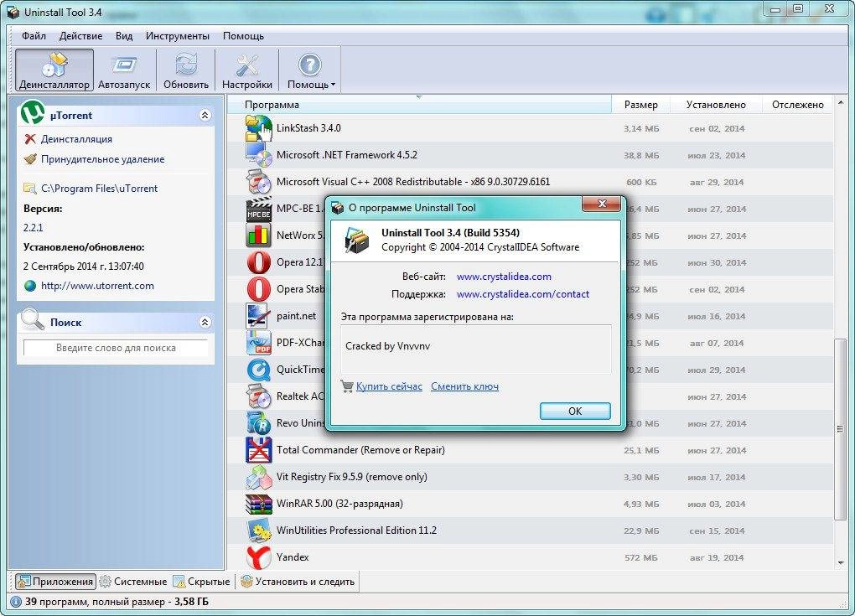
Task: Click scroll-up arrow of program list
Action: (x=840, y=102)
